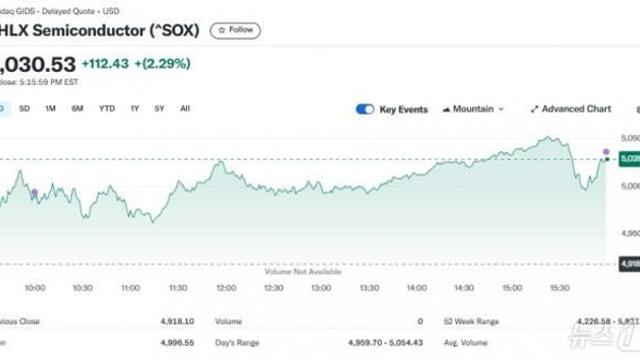640x360 pixels.
Task: Select the 6M range tab
Action: pyautogui.click(x=77, y=109)
